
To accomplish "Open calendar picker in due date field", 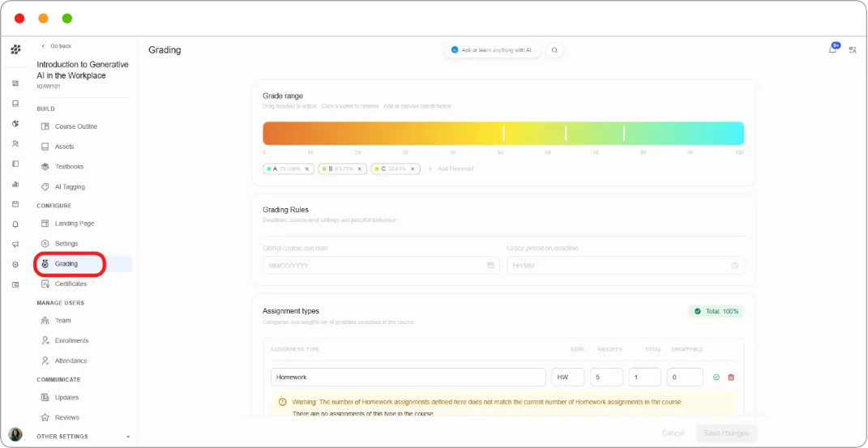I will (x=490, y=266).
